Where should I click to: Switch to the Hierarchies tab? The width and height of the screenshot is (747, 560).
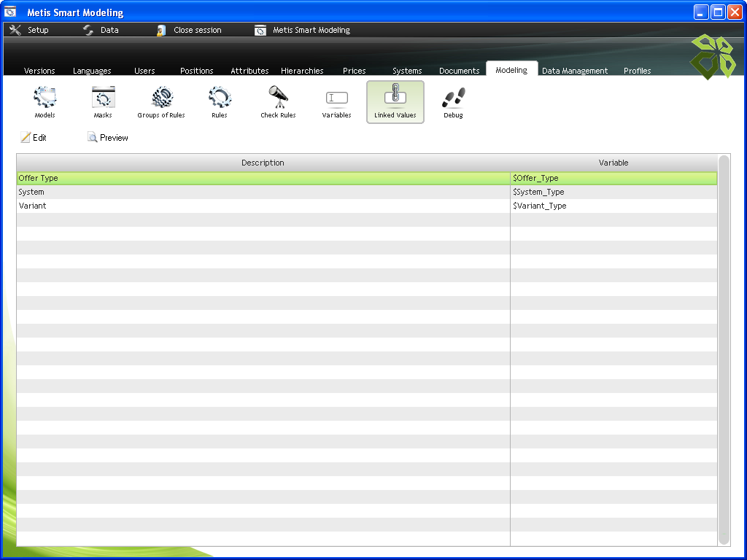(x=302, y=71)
